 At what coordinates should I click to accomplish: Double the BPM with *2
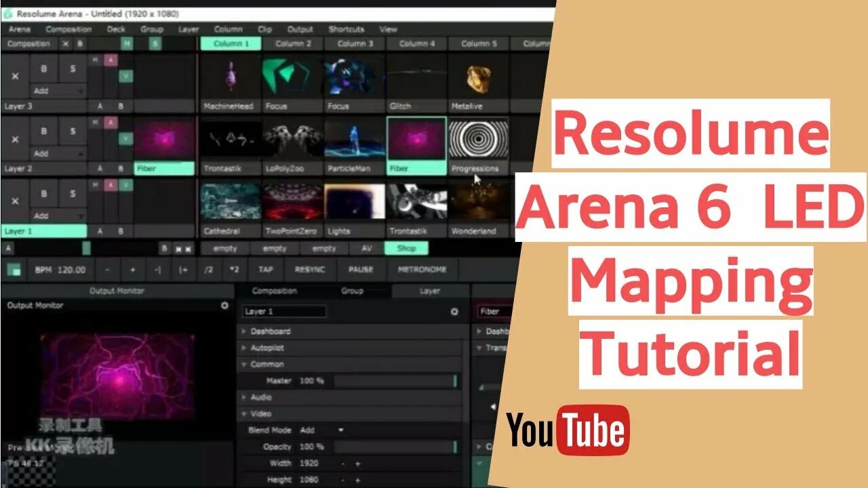(x=234, y=270)
